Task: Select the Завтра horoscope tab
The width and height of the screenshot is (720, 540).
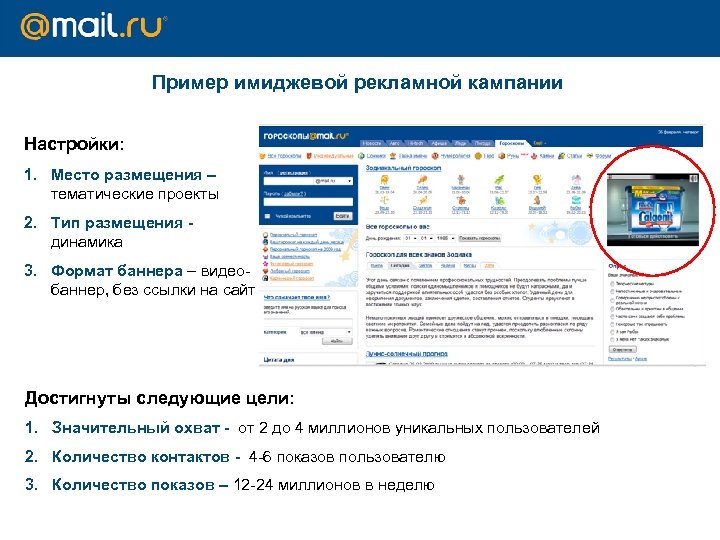Action: coord(426,266)
